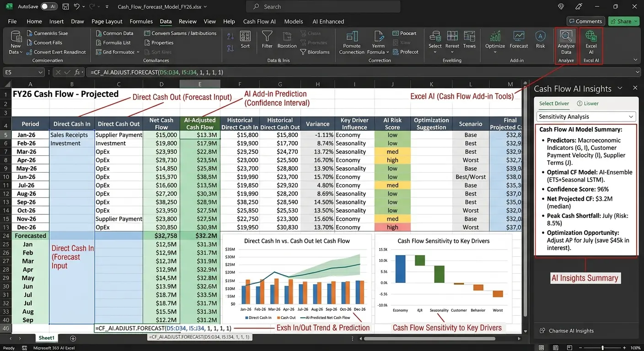Open the Risk add-in tool

coord(540,39)
